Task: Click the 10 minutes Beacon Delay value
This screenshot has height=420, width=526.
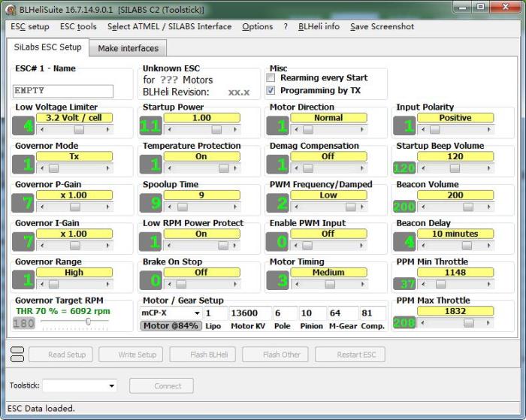Action: (455, 234)
